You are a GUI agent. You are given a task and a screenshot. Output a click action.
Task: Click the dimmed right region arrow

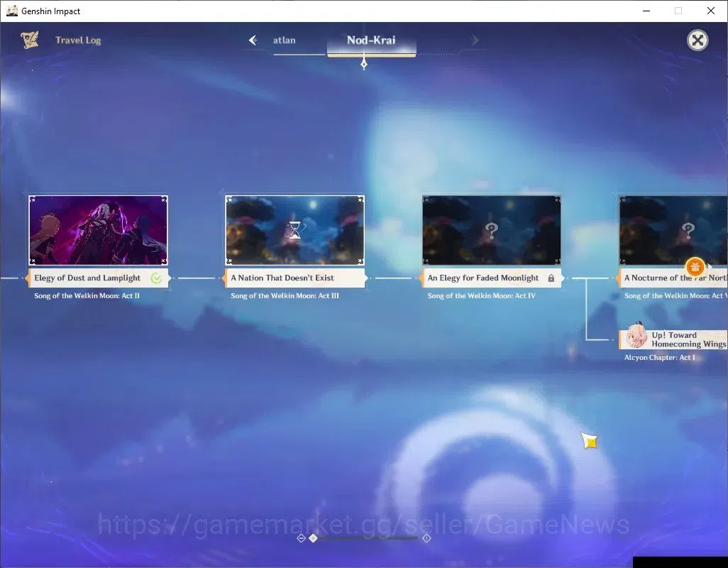coord(475,40)
